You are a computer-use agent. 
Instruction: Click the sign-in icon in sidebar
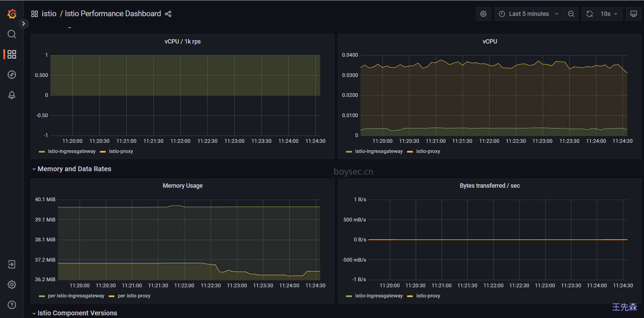pyautogui.click(x=12, y=264)
